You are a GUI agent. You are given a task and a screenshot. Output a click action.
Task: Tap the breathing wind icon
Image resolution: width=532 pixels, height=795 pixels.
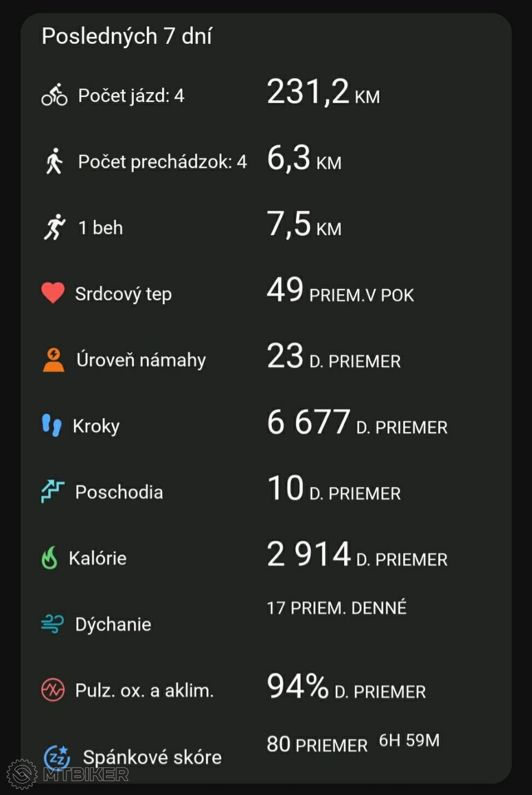[53, 624]
